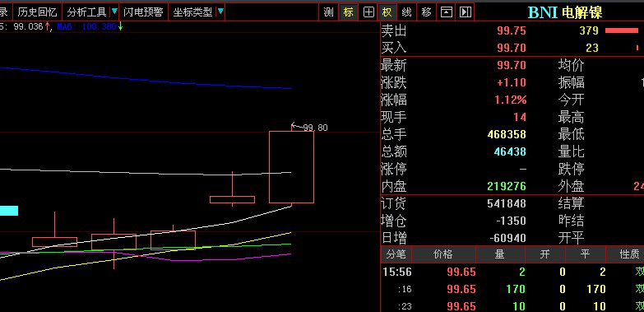
Task: Toggle the 权 rights-adjustment button
Action: pos(387,12)
